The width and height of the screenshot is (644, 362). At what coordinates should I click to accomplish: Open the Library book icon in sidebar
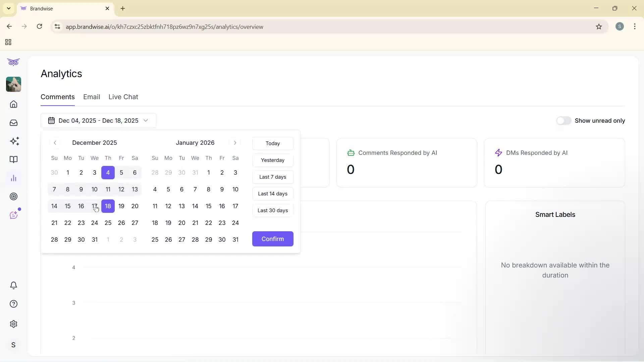pyautogui.click(x=13, y=160)
